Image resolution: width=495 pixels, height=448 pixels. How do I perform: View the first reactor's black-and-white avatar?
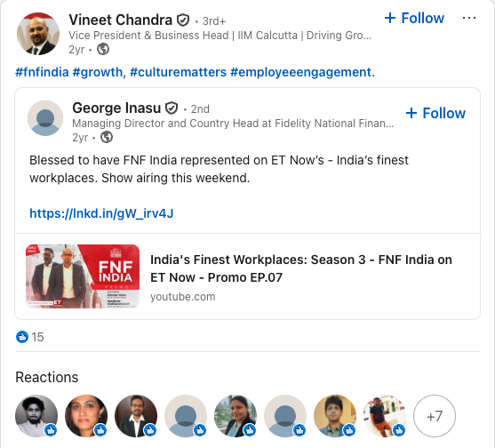coord(36,416)
